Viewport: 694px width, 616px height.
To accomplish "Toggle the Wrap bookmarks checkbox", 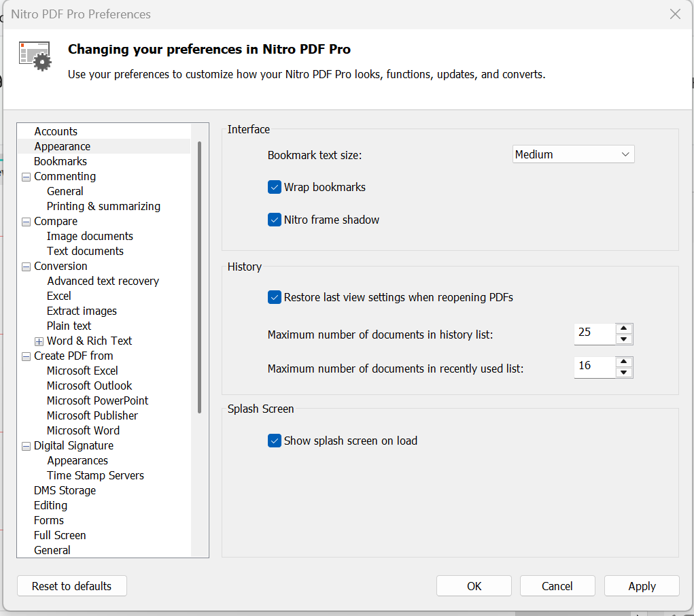I will point(274,188).
